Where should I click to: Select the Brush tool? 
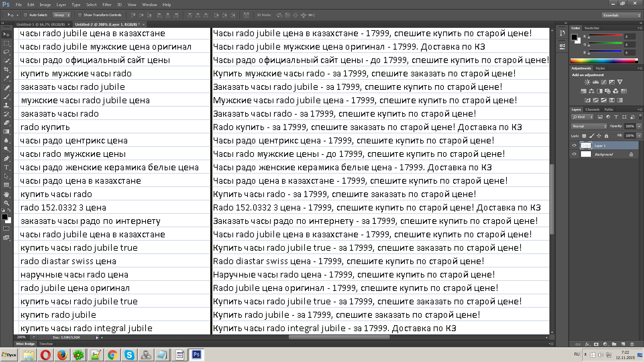6,97
